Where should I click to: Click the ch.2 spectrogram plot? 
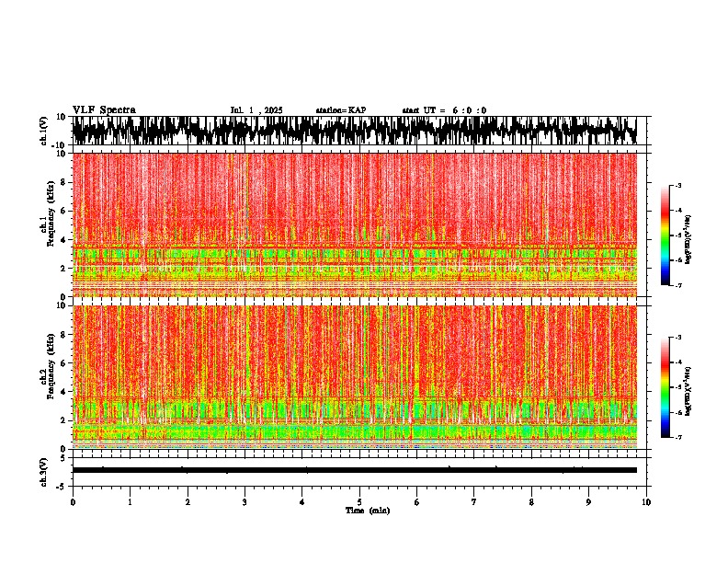coord(354,377)
